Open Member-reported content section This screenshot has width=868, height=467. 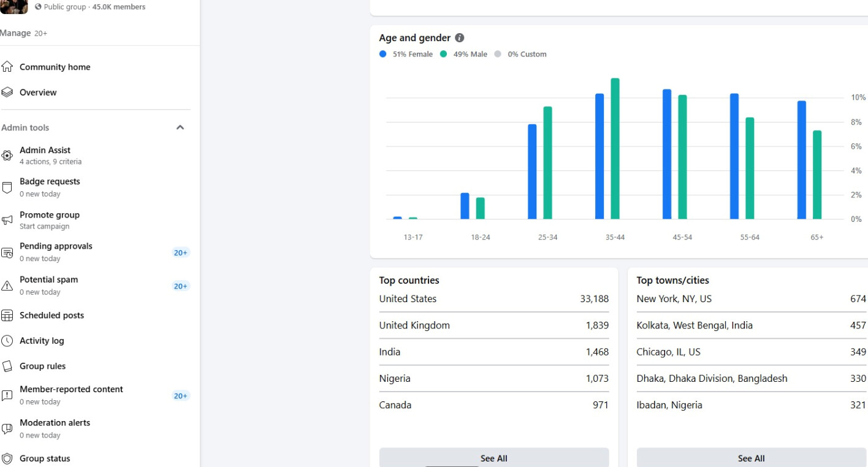tap(71, 390)
